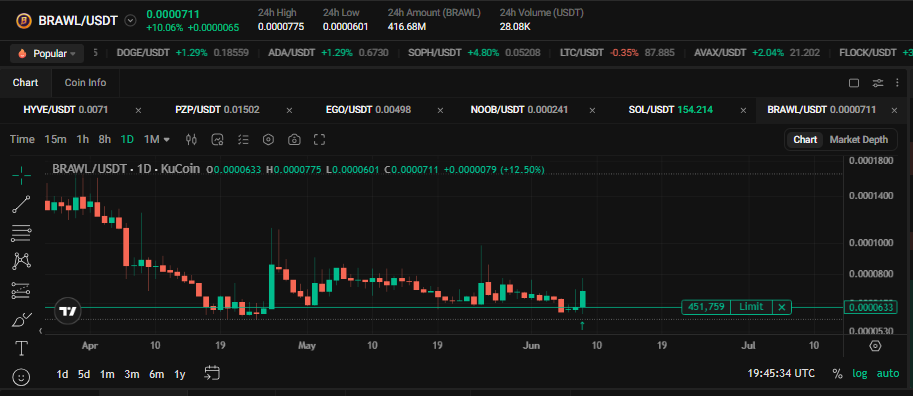Open the candlestick chart style icon
The image size is (913, 396).
tap(192, 140)
